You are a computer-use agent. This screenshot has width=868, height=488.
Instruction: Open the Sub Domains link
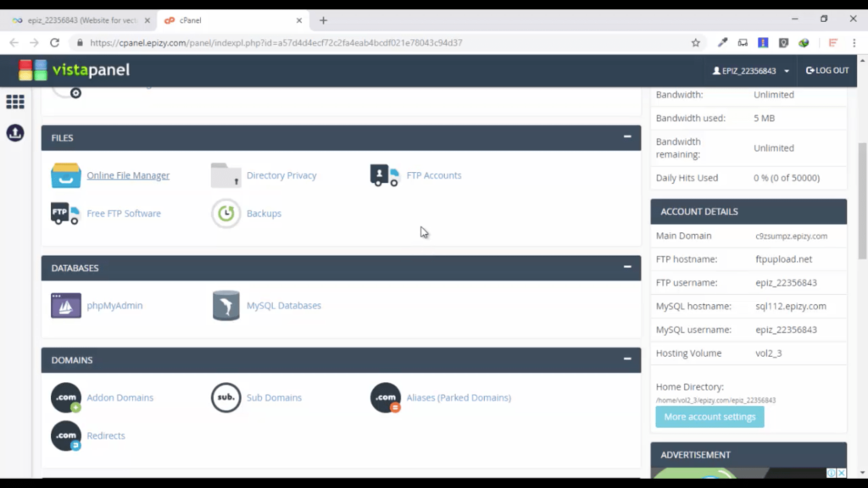(274, 398)
